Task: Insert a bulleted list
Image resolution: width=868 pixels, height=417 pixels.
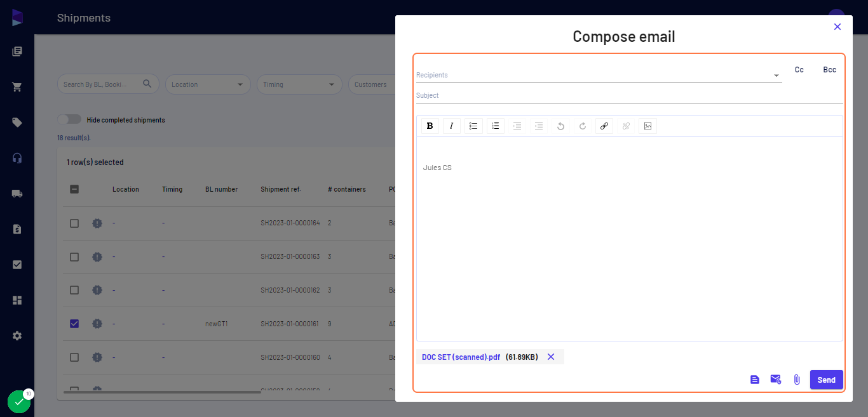Action: [473, 126]
